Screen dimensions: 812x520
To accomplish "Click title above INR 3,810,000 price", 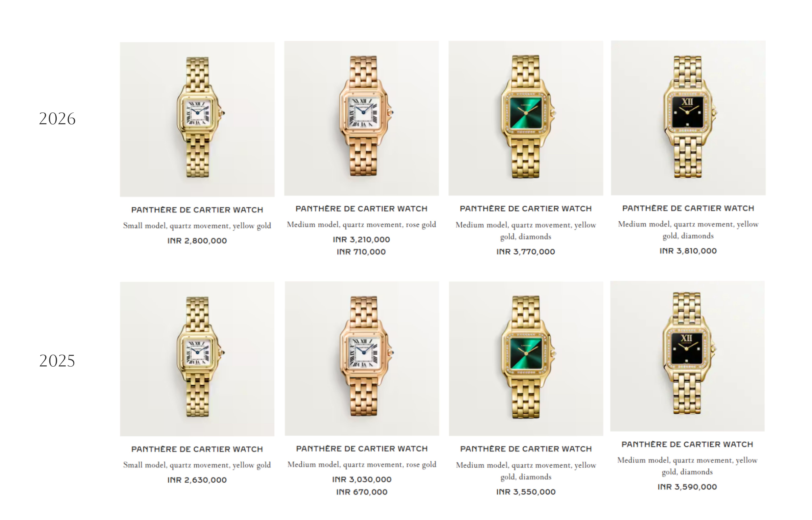I will [688, 208].
